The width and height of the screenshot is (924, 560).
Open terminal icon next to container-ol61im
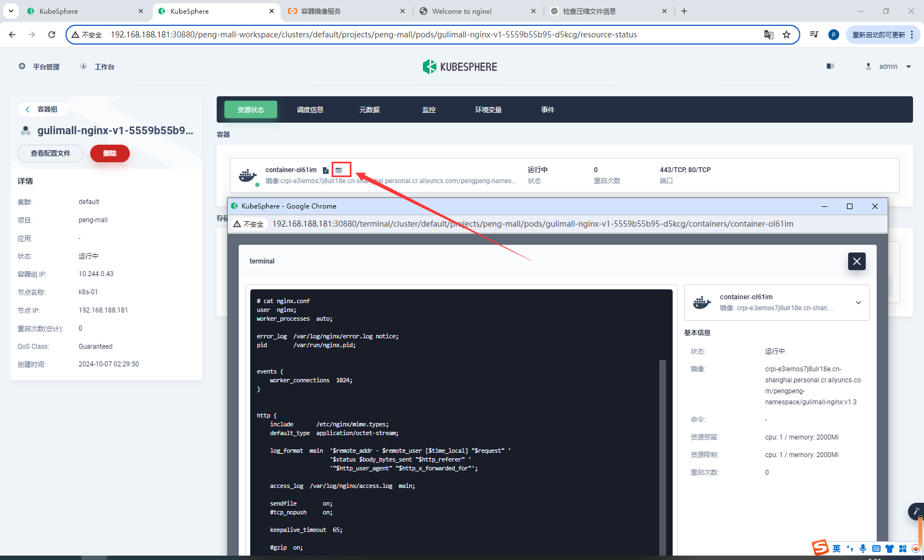click(339, 171)
